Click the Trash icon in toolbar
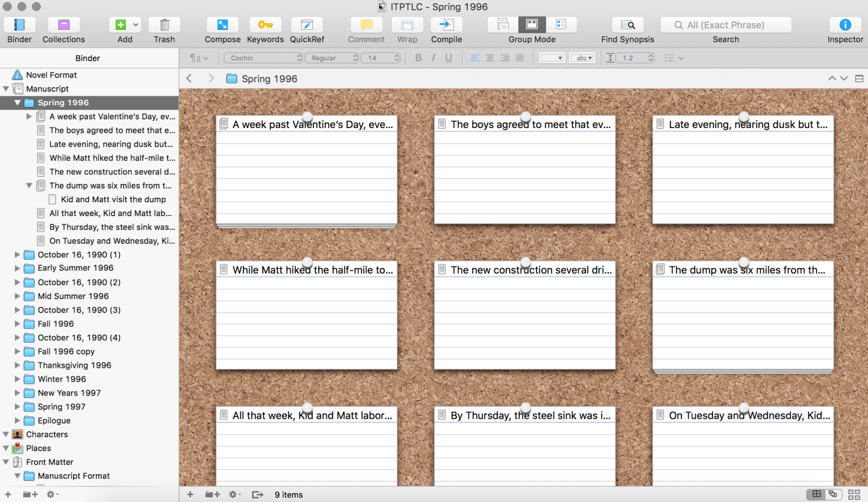Viewport: 868px width, 502px height. 164,25
